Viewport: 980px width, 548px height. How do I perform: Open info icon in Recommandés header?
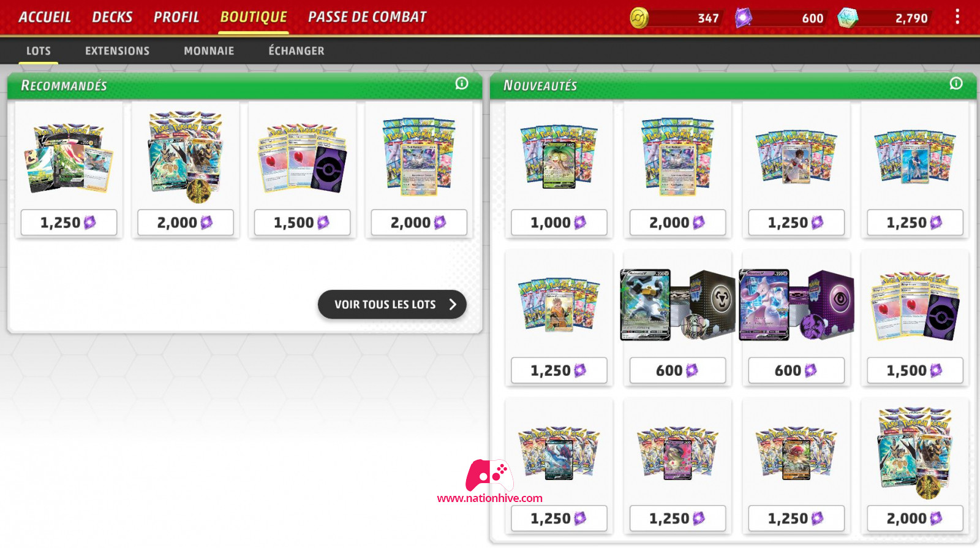(x=462, y=83)
